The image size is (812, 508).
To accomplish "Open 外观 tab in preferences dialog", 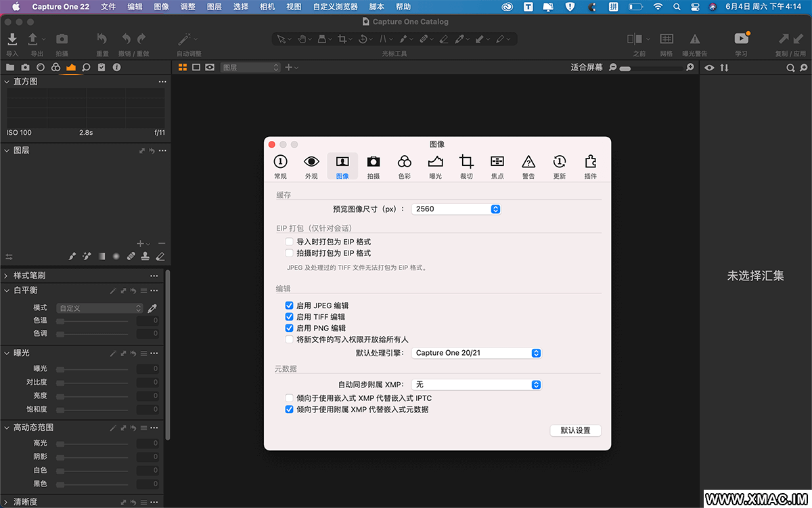I will (x=311, y=167).
